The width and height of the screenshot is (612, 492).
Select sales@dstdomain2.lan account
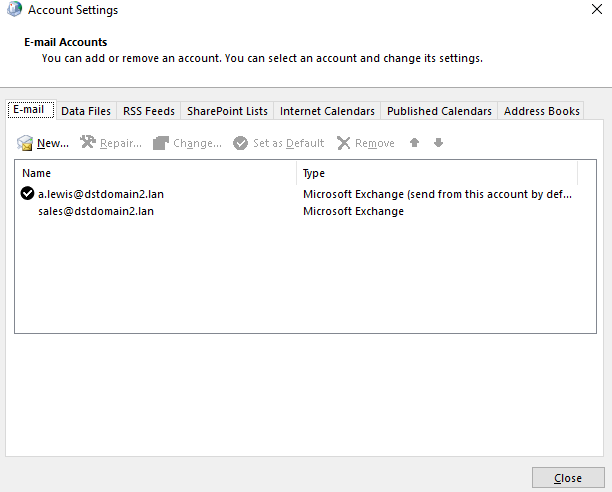(x=96, y=211)
